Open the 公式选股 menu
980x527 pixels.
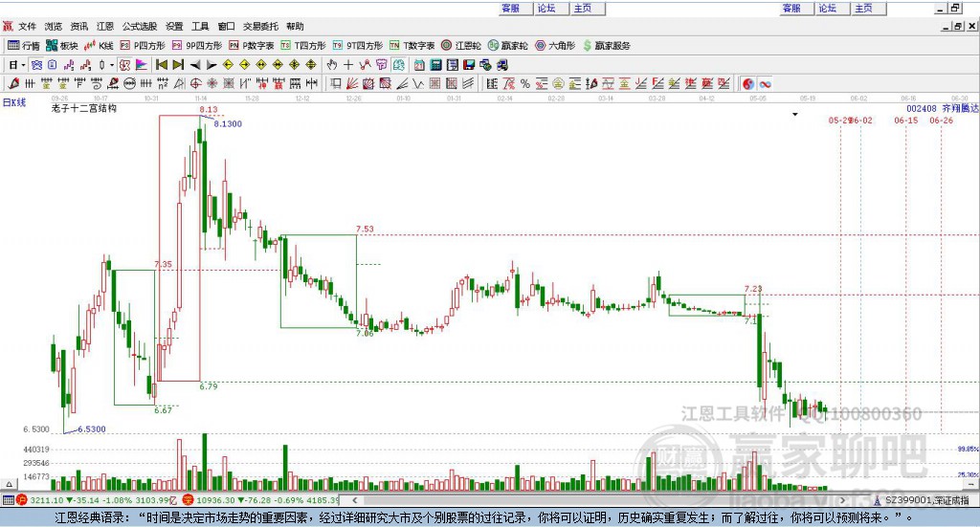(140, 26)
